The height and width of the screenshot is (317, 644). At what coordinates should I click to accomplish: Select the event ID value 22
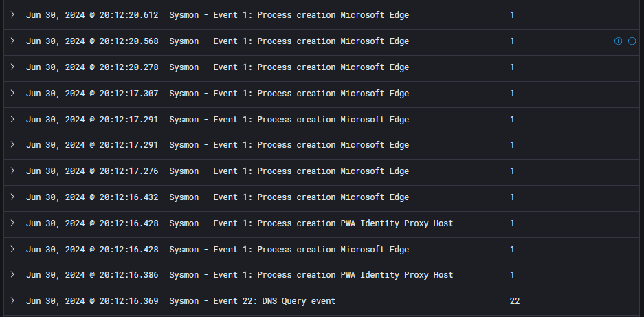tap(515, 301)
